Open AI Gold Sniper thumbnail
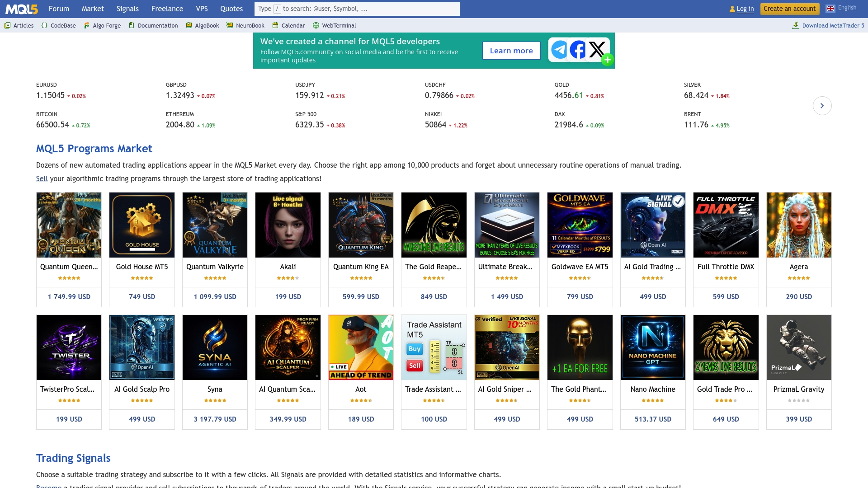This screenshot has height=488, width=868. pos(507,347)
